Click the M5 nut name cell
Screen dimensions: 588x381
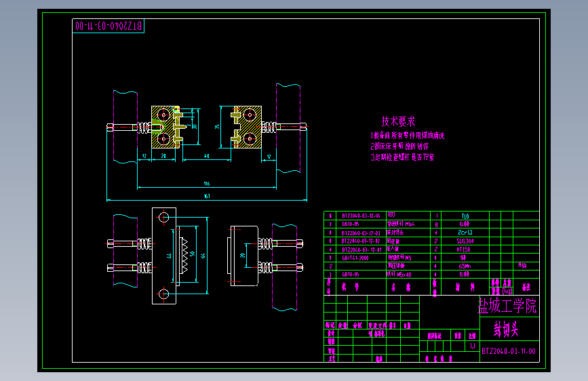pos(399,258)
